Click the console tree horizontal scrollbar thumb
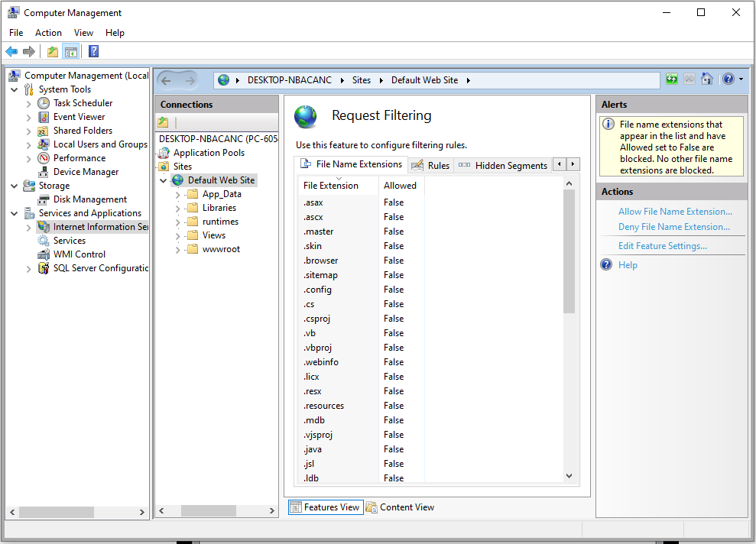Screen dimensions: 756x544 click(57, 512)
